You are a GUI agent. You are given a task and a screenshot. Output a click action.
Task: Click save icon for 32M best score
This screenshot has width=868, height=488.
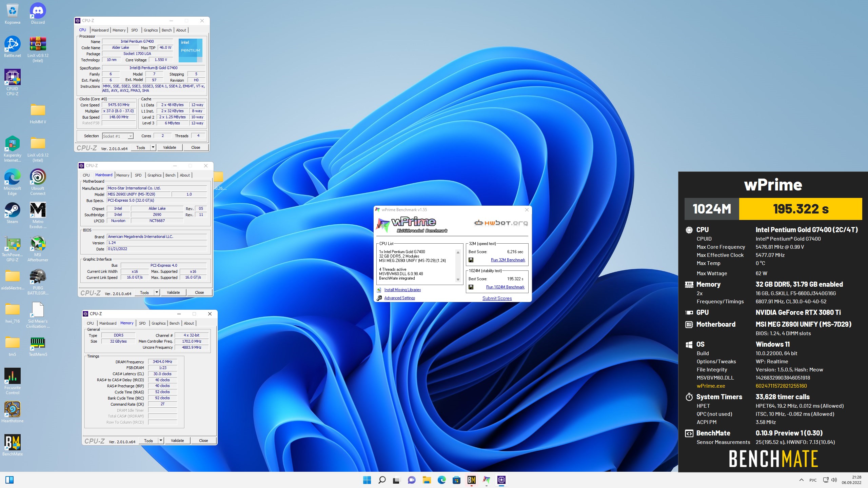(x=471, y=260)
